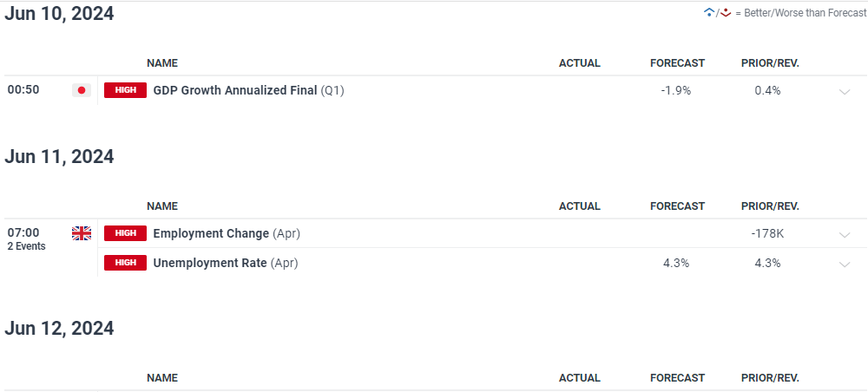
Task: Click the 00:50 event time
Action: point(23,89)
